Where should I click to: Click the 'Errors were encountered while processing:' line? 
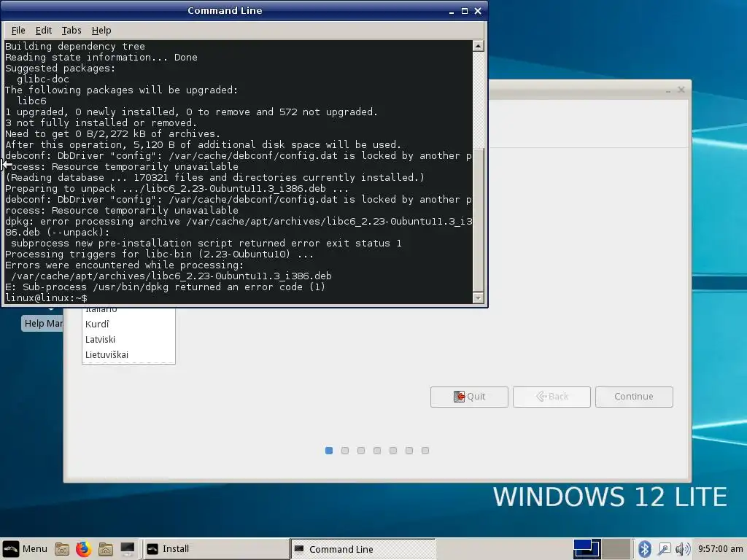coord(124,265)
